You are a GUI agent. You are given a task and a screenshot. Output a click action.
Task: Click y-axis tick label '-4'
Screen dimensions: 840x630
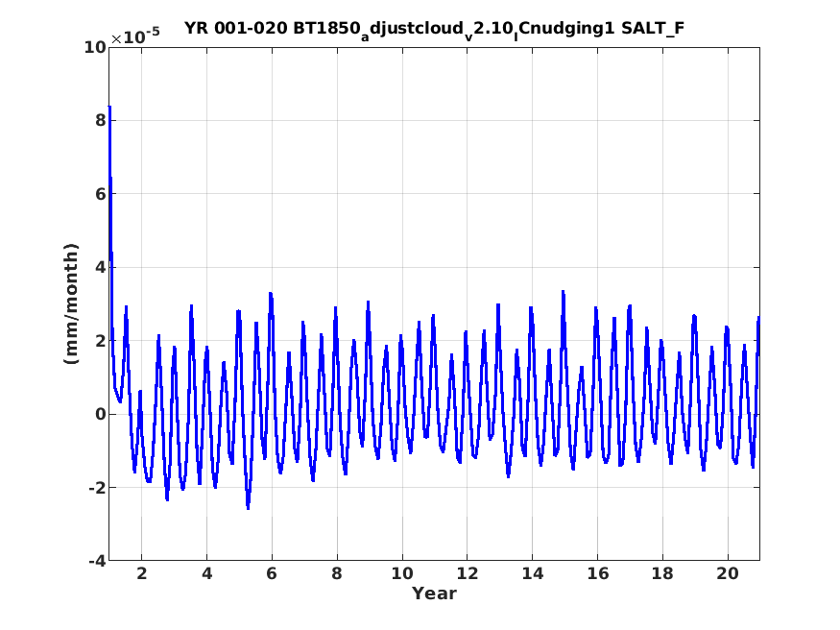pos(98,561)
